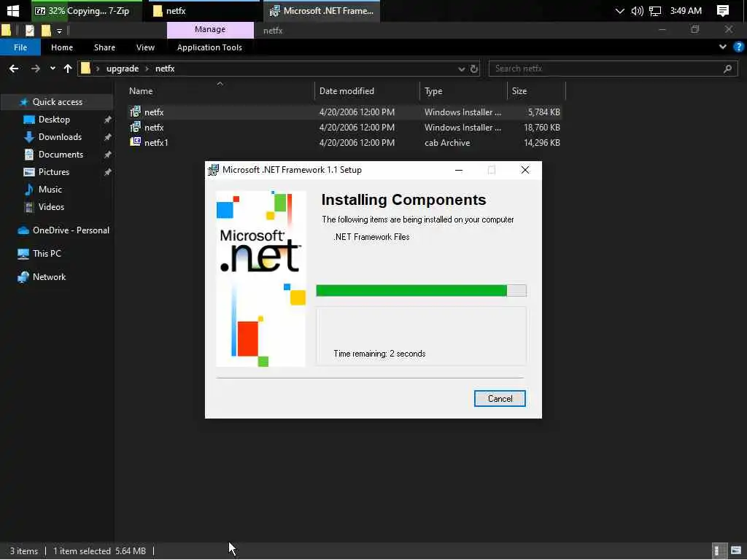This screenshot has height=560, width=747.
Task: Click the 14,296 KB size cell
Action: tap(542, 142)
